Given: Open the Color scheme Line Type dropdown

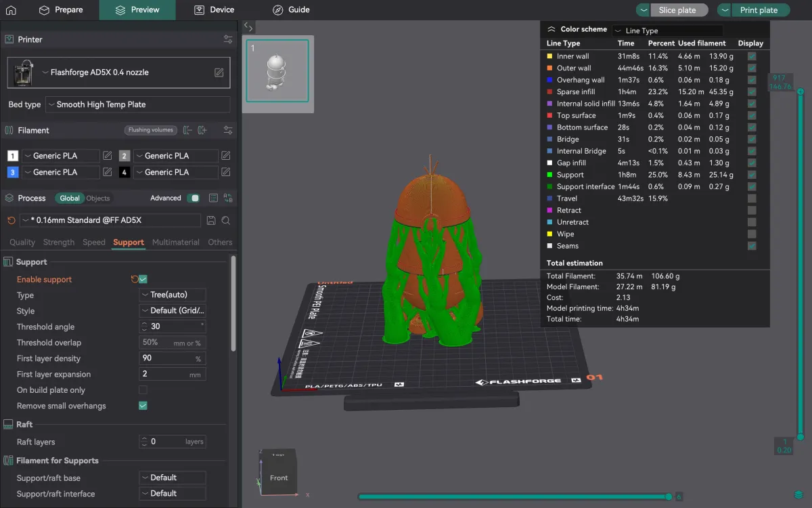Looking at the screenshot, I should pos(667,30).
